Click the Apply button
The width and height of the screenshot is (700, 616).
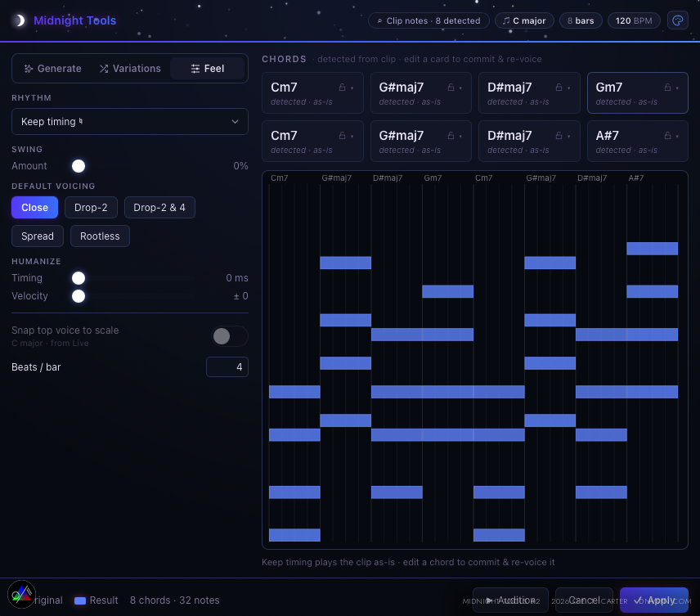point(654,600)
